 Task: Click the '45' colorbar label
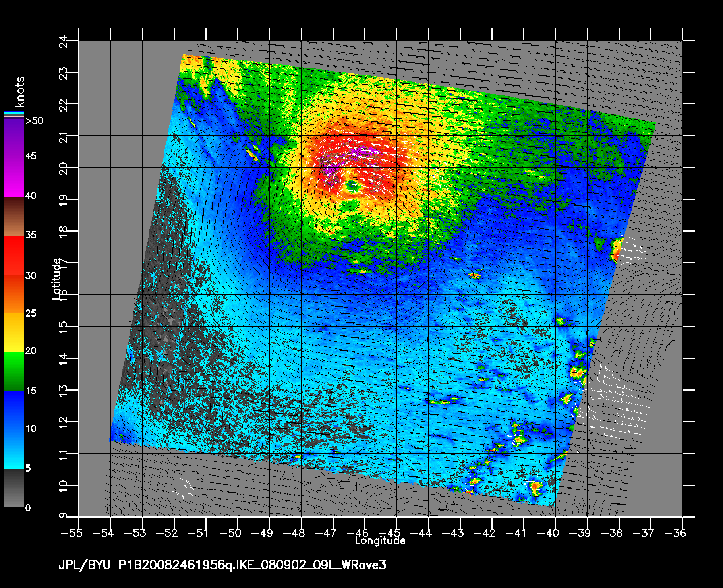(31, 156)
